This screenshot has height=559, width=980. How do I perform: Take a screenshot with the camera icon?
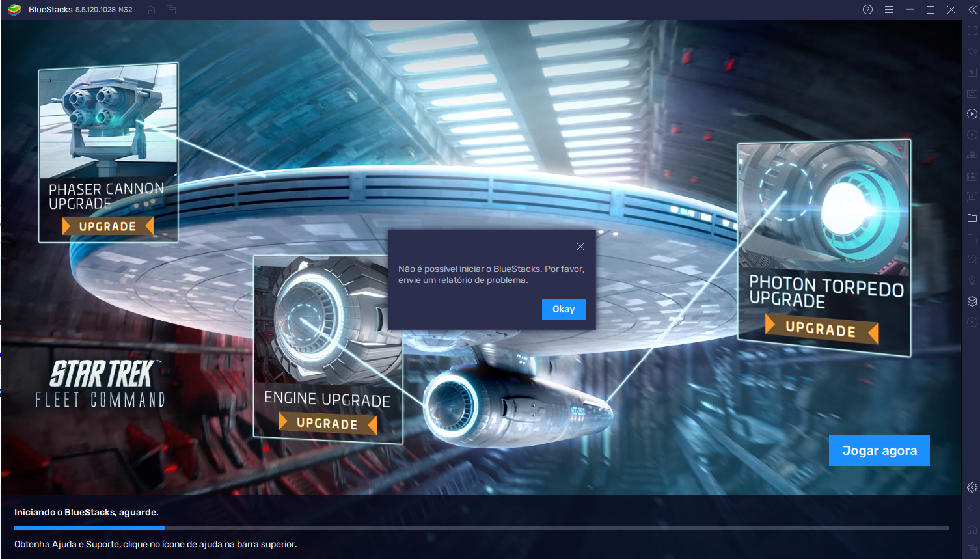pos(972,197)
